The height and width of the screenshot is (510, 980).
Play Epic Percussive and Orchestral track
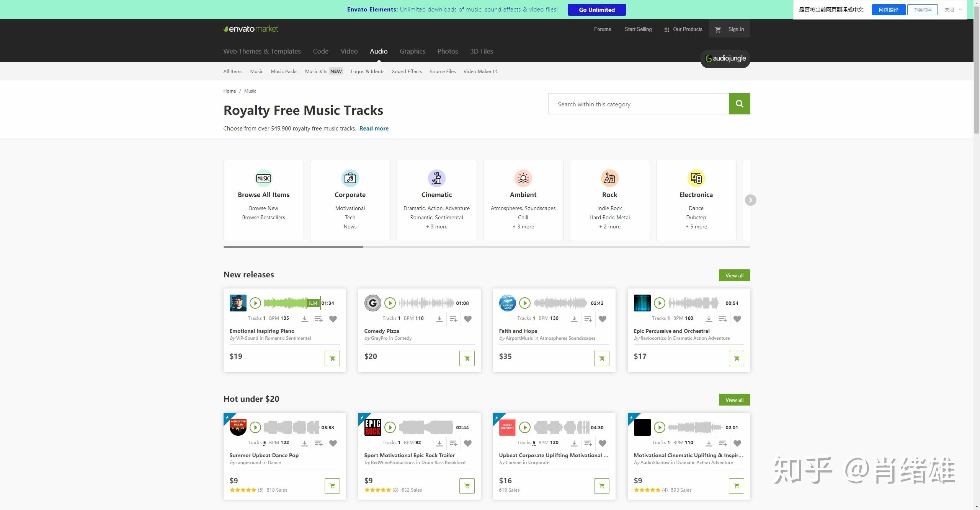point(660,303)
